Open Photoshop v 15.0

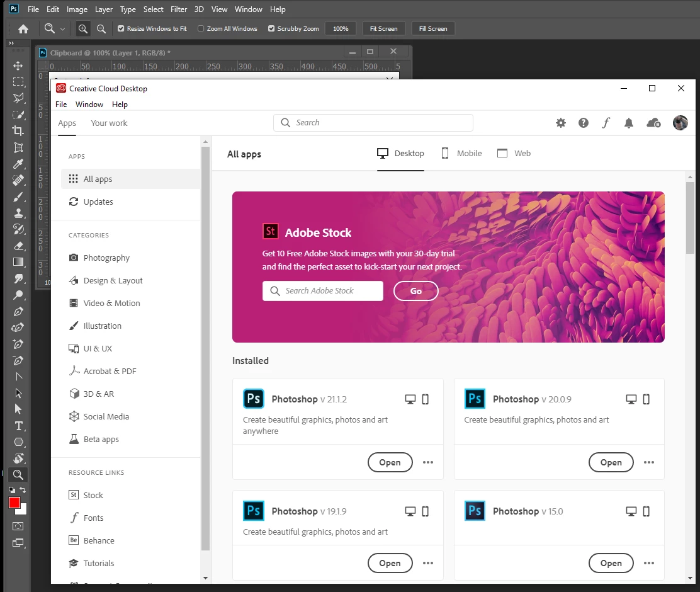tap(611, 563)
